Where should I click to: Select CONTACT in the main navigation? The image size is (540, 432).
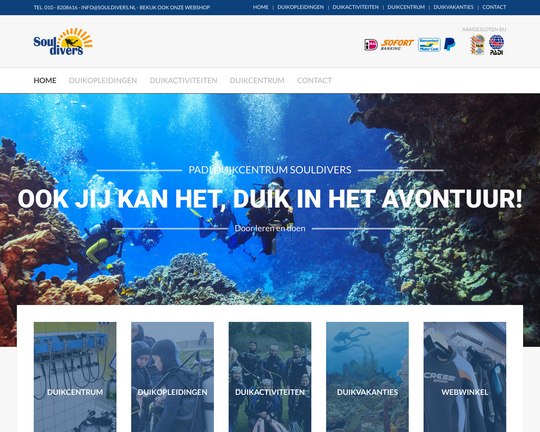pos(314,80)
